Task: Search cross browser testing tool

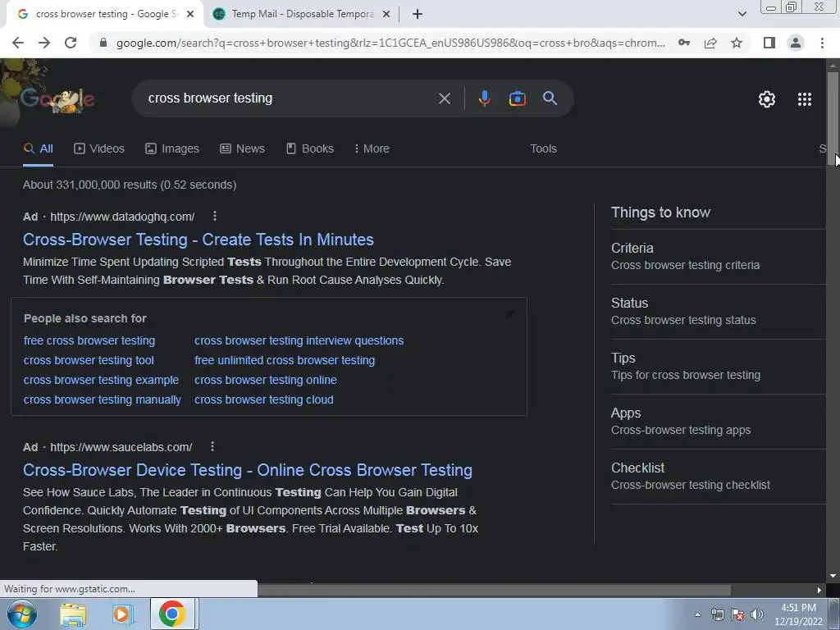Action: 89,361
